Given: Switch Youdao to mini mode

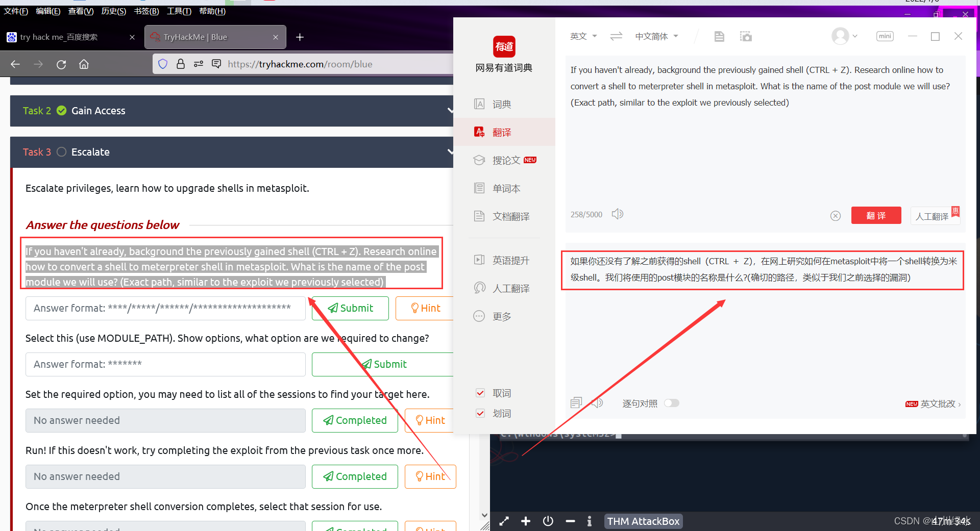Looking at the screenshot, I should pyautogui.click(x=885, y=36).
